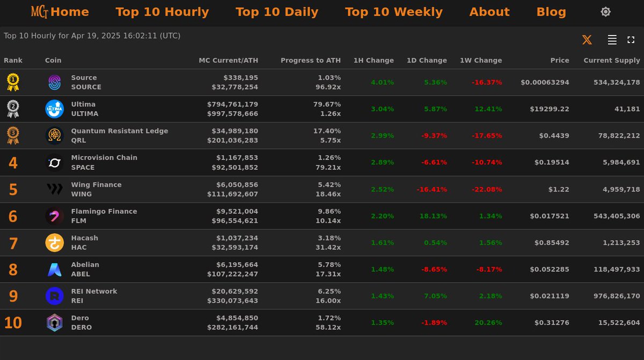The height and width of the screenshot is (360, 644).
Task: Sort by the Rank column header
Action: (x=13, y=61)
